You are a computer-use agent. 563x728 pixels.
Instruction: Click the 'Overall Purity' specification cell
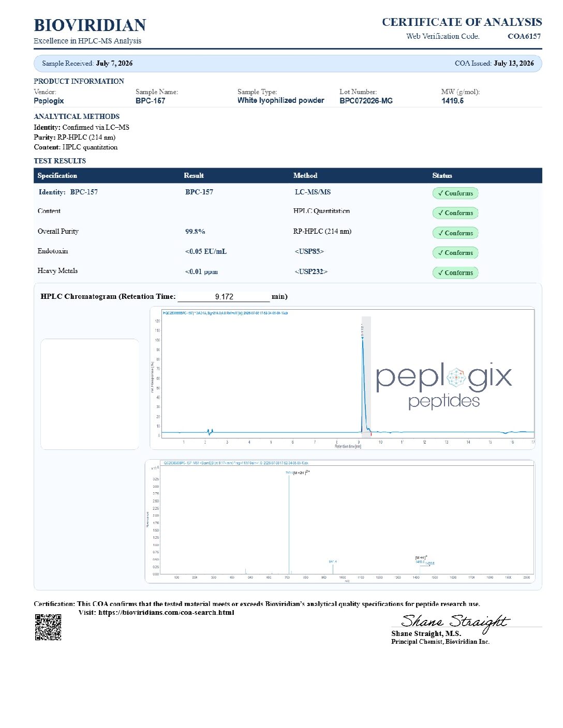point(58,231)
